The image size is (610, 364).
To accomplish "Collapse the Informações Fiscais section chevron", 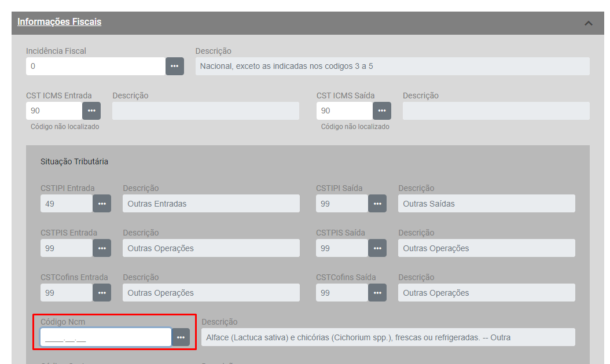I will [589, 23].
